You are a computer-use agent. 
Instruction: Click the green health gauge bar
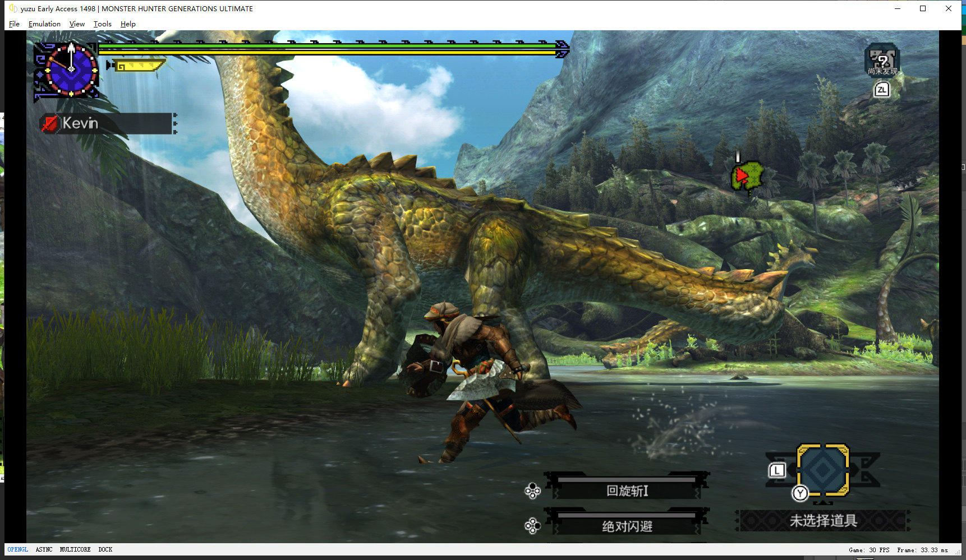coord(328,47)
